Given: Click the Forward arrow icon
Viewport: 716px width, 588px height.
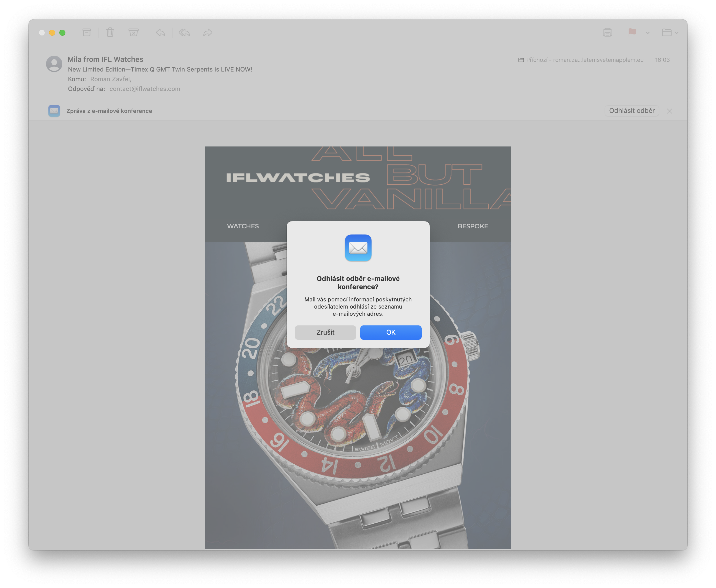Looking at the screenshot, I should [208, 32].
